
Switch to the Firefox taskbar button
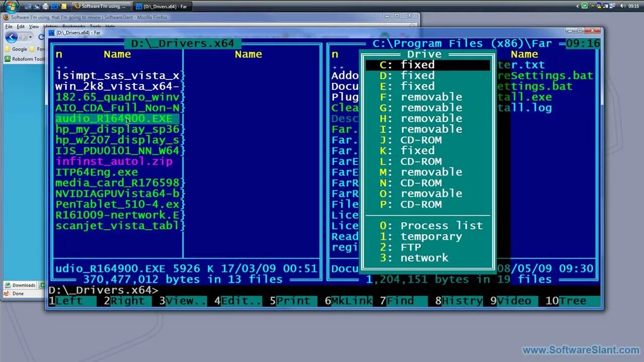[101, 7]
